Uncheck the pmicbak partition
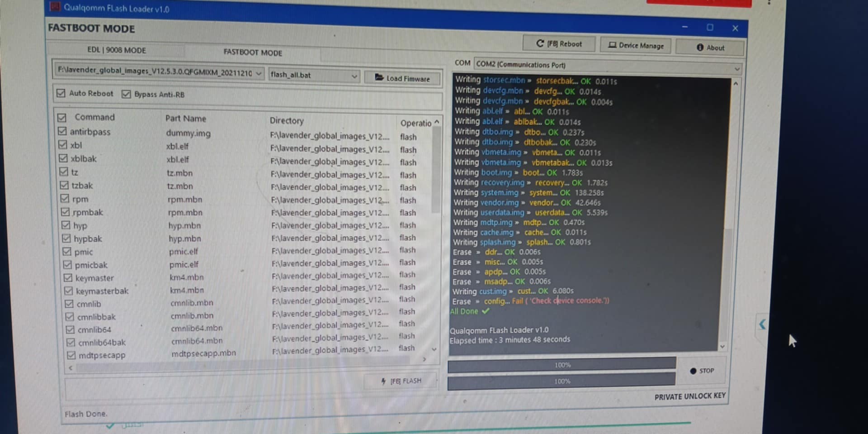 [x=67, y=264]
